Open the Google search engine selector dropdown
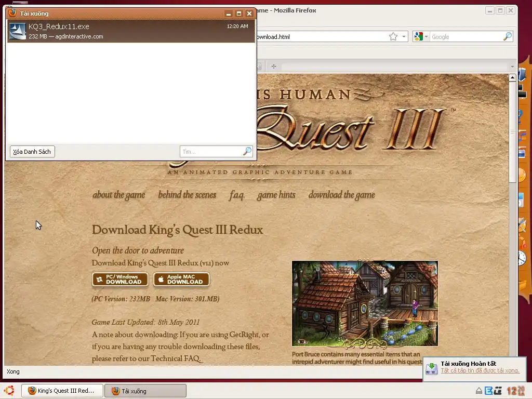 coord(421,37)
